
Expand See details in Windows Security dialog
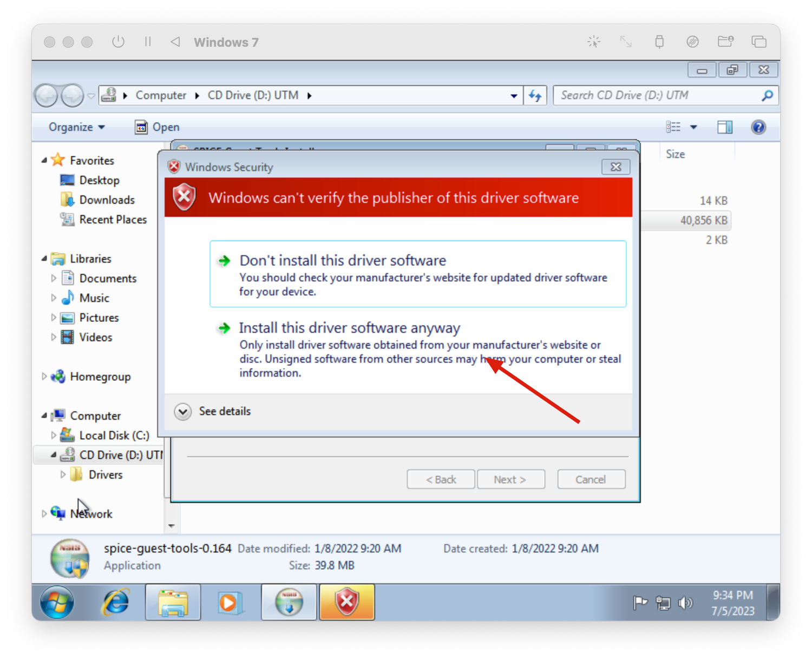[x=213, y=412]
